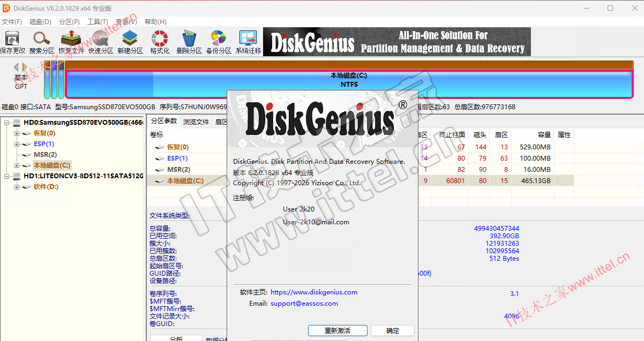Switch to the 分区参数 tab
Image resolution: width=644 pixels, height=341 pixels.
point(163,121)
